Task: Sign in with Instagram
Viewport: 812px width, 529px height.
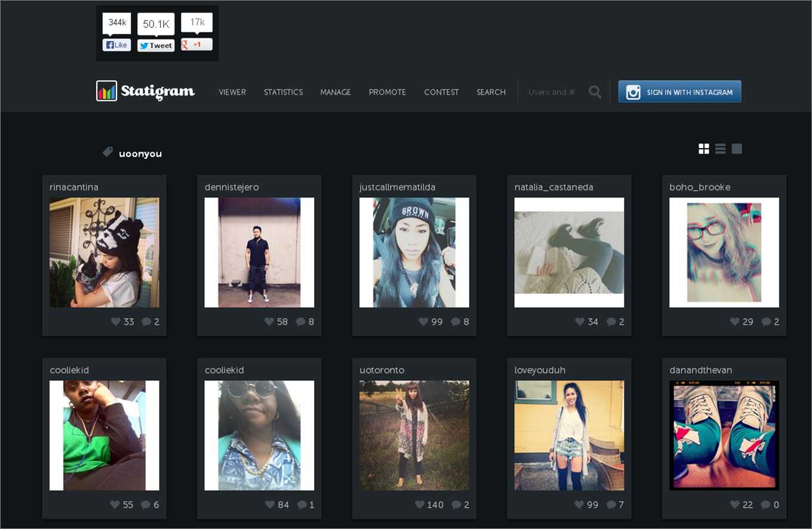Action: point(679,91)
